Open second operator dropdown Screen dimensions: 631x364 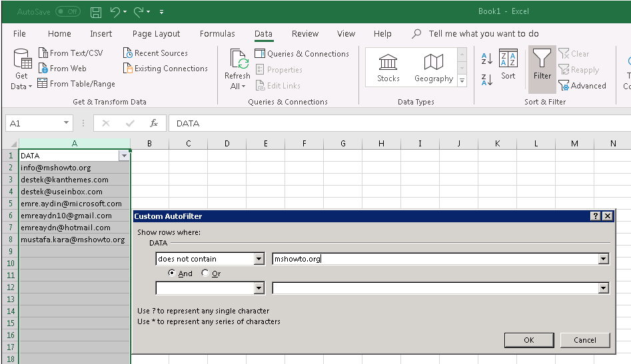point(259,288)
